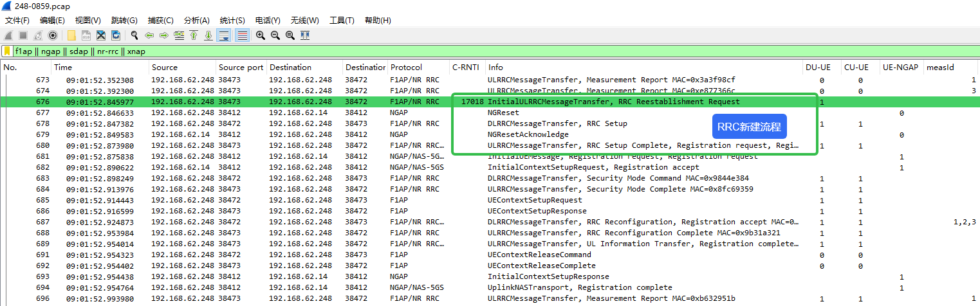Image resolution: width=980 pixels, height=306 pixels.
Task: Open the 统计(S) menu
Action: point(232,21)
